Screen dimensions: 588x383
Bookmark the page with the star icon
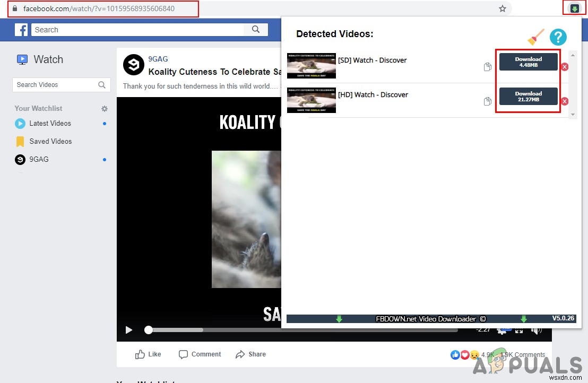pyautogui.click(x=502, y=8)
